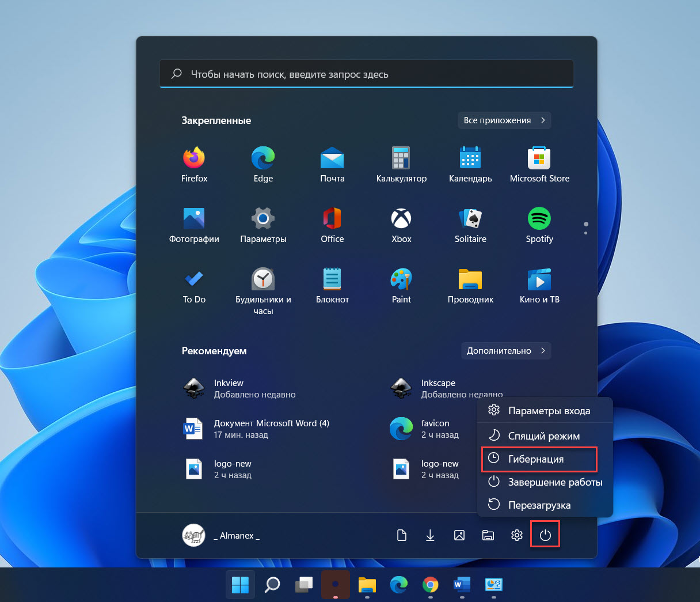Open the pinned Параметры app
Viewport: 700px width, 602px height.
coord(263,226)
